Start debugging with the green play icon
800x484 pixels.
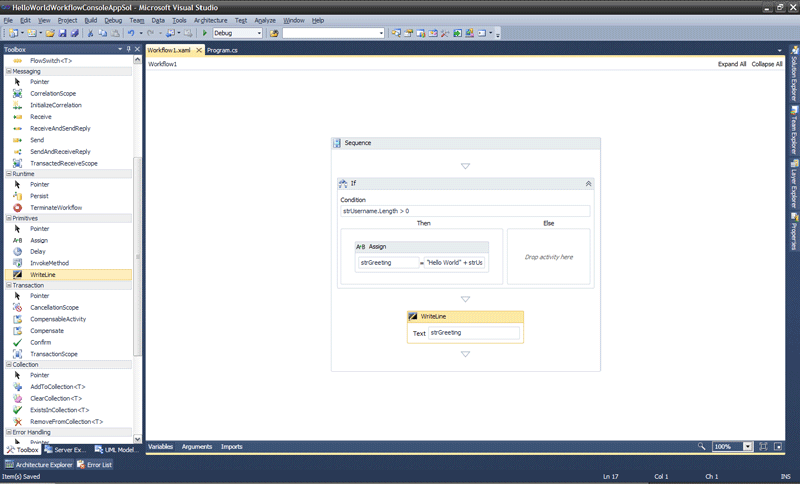click(x=205, y=33)
